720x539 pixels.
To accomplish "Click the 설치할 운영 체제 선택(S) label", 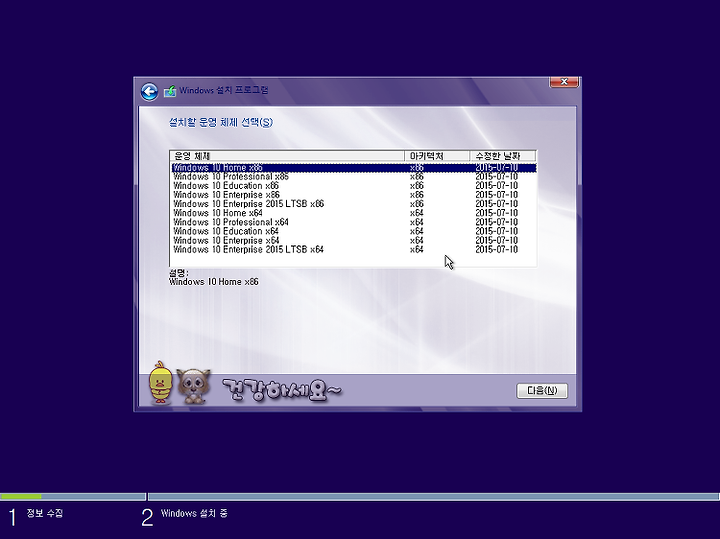I will tap(221, 123).
